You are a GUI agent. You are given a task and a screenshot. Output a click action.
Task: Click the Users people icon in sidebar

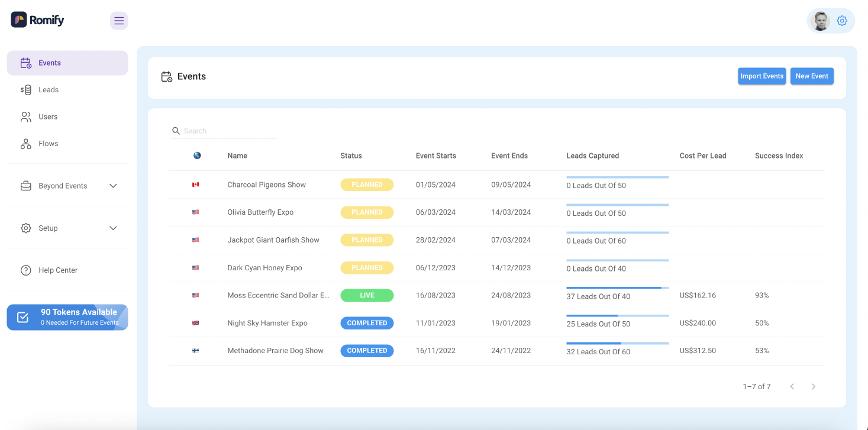point(25,117)
